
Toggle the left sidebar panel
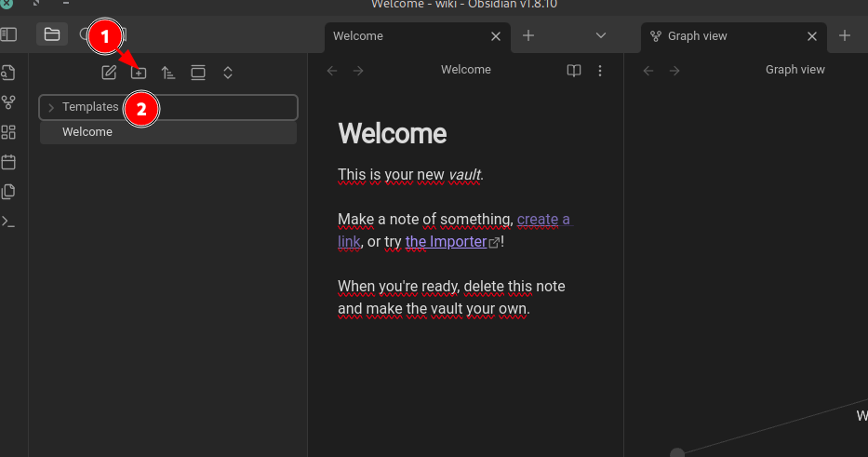pos(8,35)
